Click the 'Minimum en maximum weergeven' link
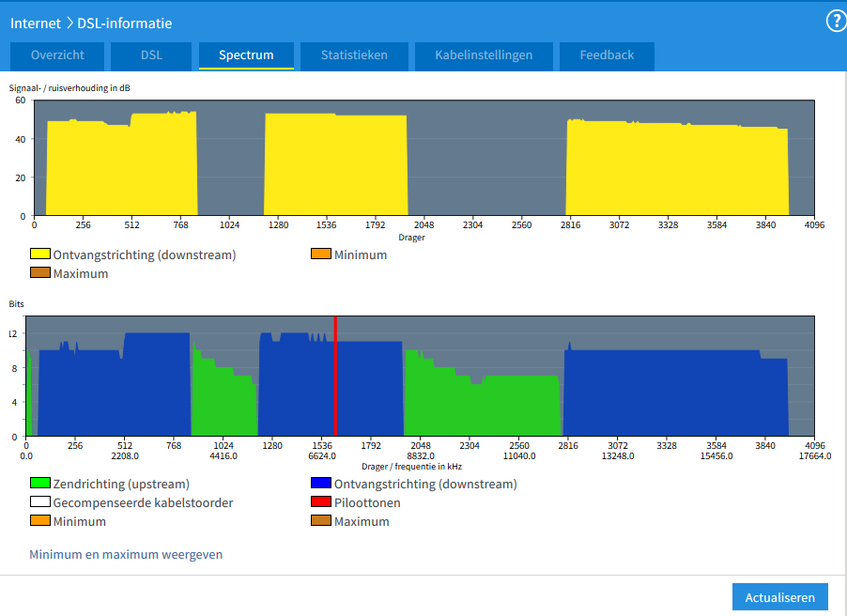The height and width of the screenshot is (616, 847). tap(126, 554)
